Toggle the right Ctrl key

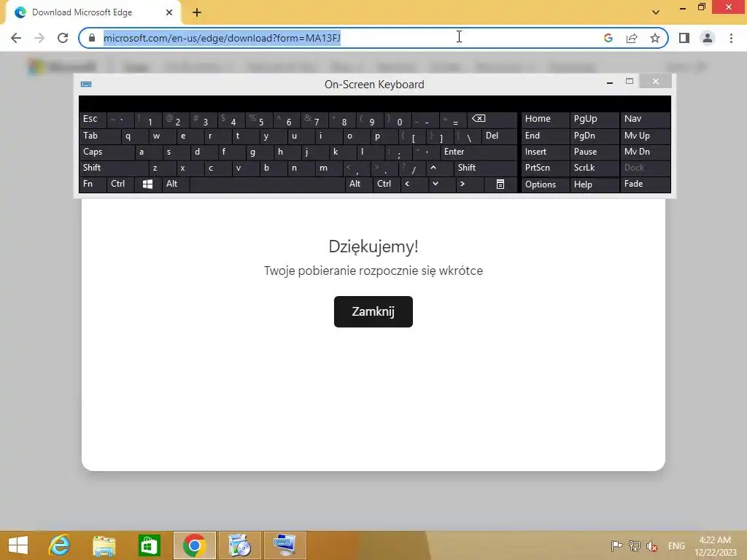387,184
